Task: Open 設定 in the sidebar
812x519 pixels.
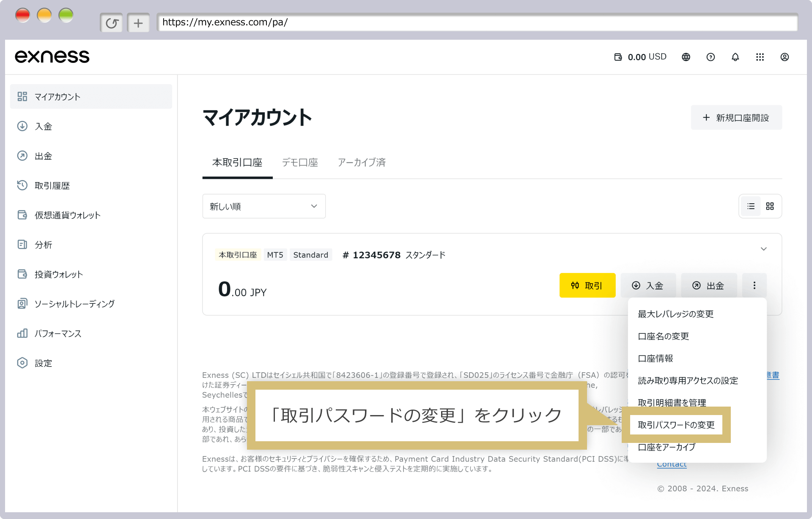Action: [x=91, y=363]
